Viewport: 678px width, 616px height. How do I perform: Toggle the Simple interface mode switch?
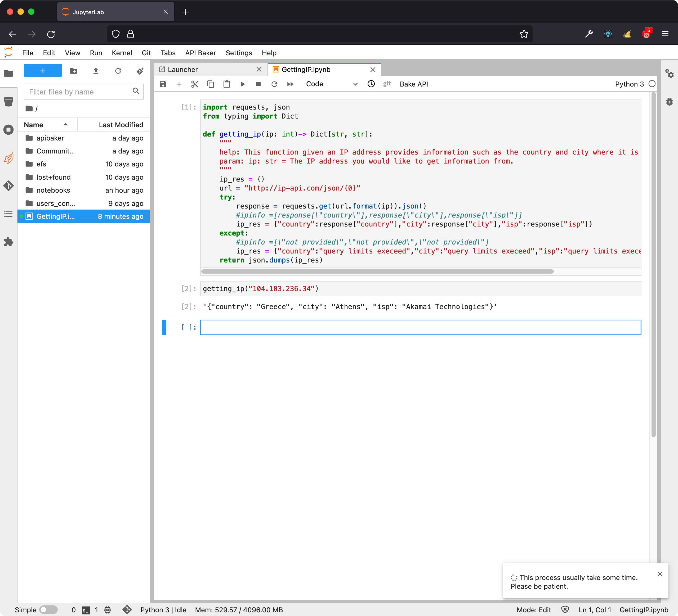pos(48,610)
